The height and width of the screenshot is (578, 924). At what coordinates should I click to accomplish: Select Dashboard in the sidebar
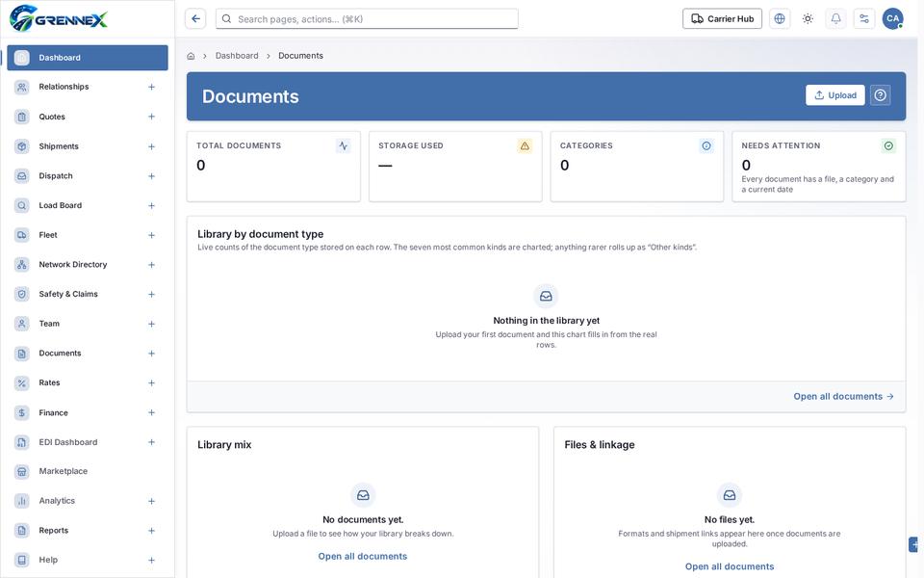(88, 58)
